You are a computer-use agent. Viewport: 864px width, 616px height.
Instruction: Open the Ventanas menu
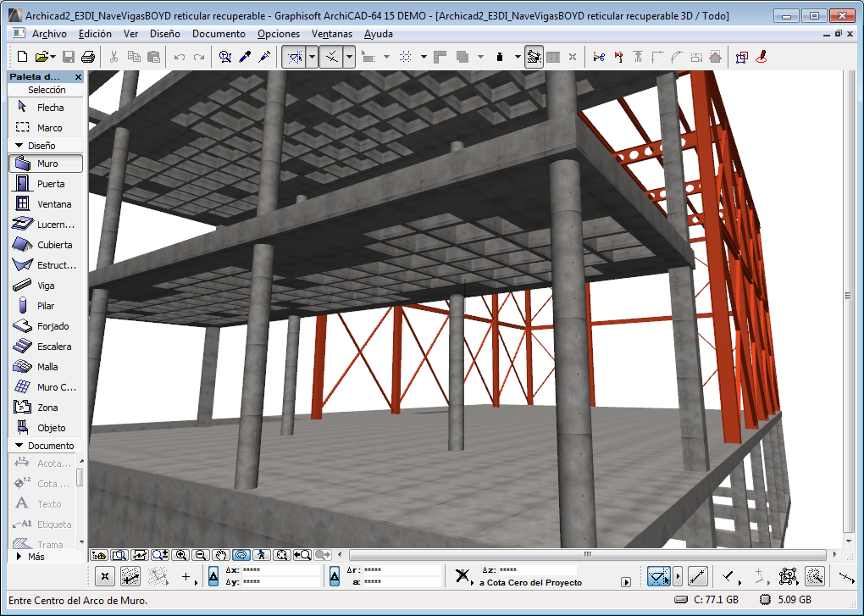click(332, 34)
